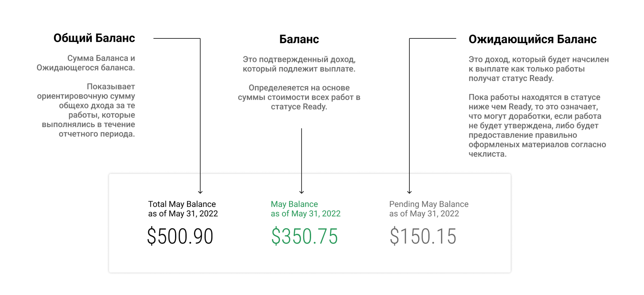Screen dimensions: 644x295
Task: Click the 'Показывает ориентировочную сумму' paragraph
Action: pos(86,110)
